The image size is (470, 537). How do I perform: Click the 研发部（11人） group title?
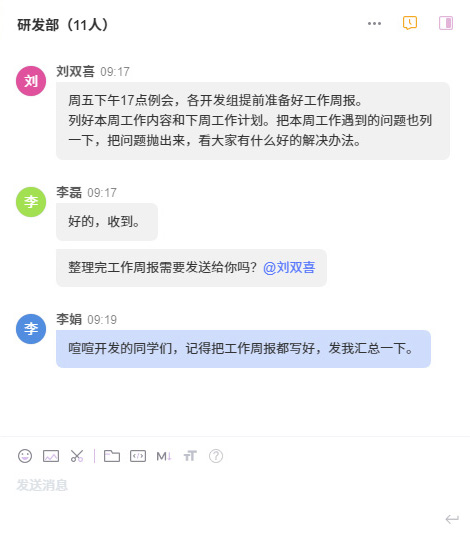63,25
